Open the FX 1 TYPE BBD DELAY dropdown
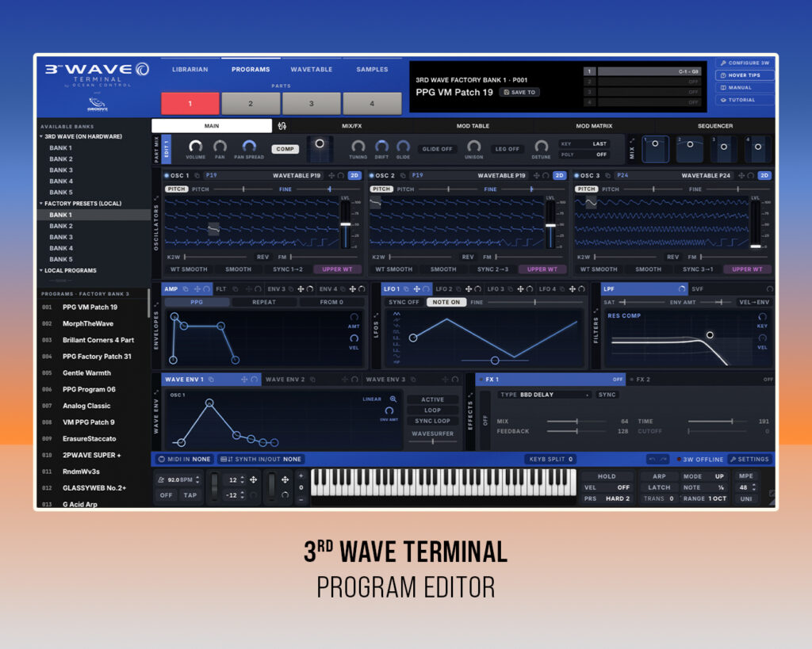 click(x=545, y=395)
